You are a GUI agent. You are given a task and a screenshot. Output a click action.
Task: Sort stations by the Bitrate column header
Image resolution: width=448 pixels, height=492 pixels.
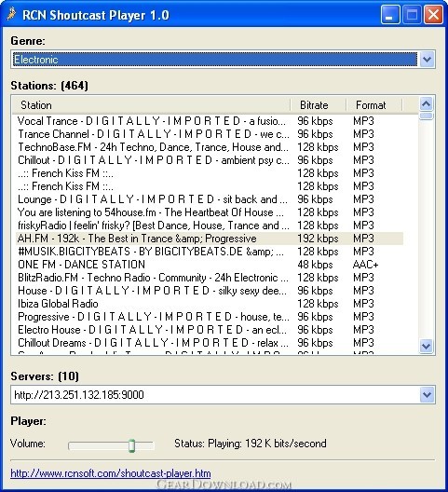coord(319,105)
